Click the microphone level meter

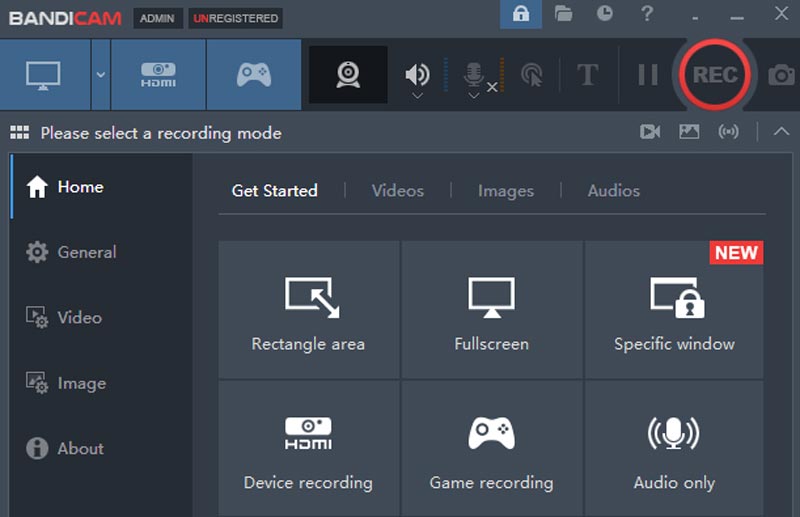click(502, 75)
